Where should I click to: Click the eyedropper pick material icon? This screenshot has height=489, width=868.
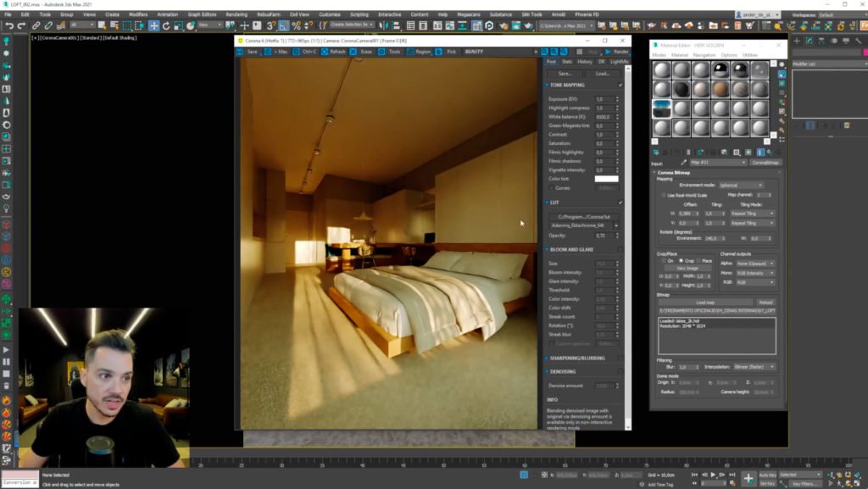point(684,163)
